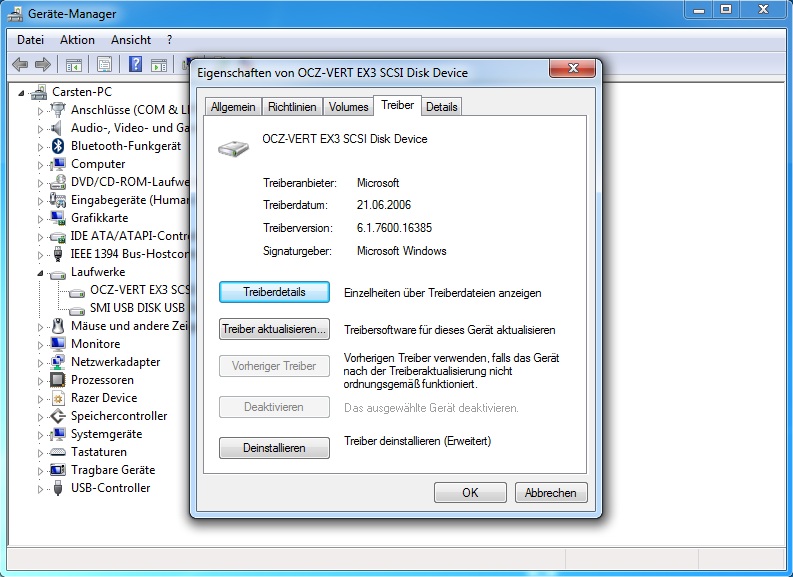The image size is (793, 577).
Task: Expand the Netzwerkadapter node
Action: [x=40, y=363]
